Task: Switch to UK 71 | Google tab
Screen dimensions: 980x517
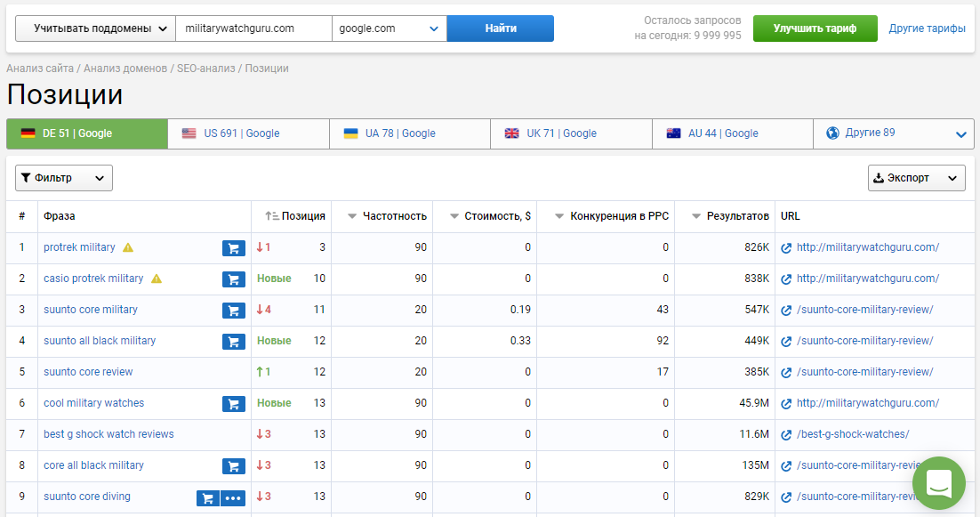Action: (x=571, y=133)
